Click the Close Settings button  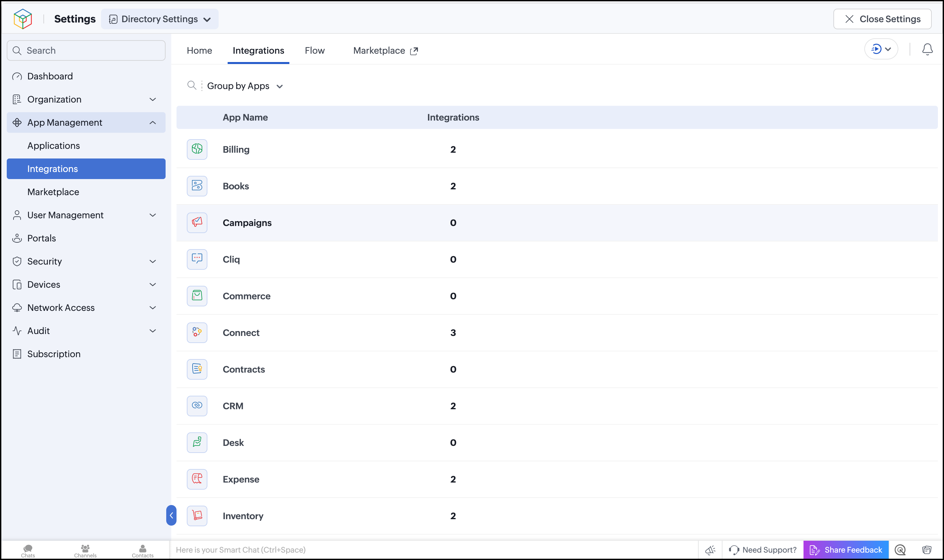tap(882, 19)
